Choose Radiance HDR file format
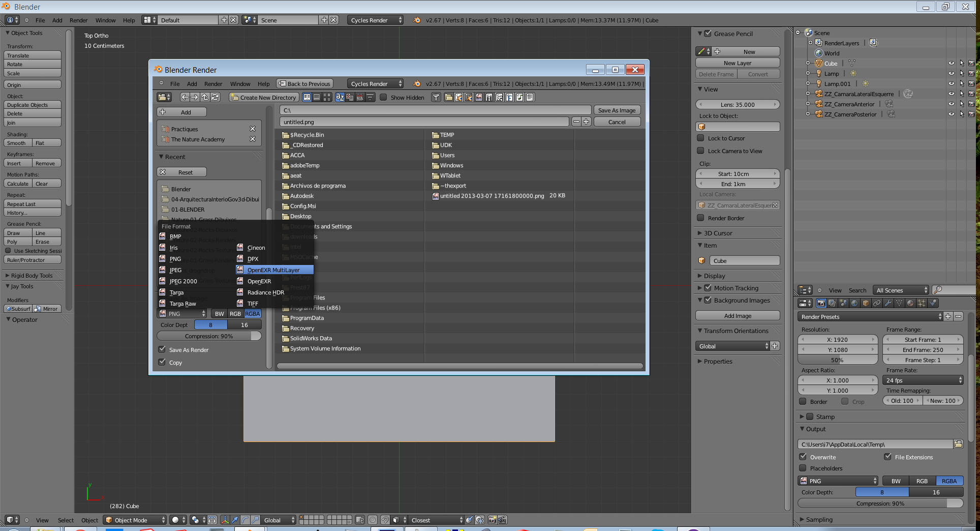 265,292
